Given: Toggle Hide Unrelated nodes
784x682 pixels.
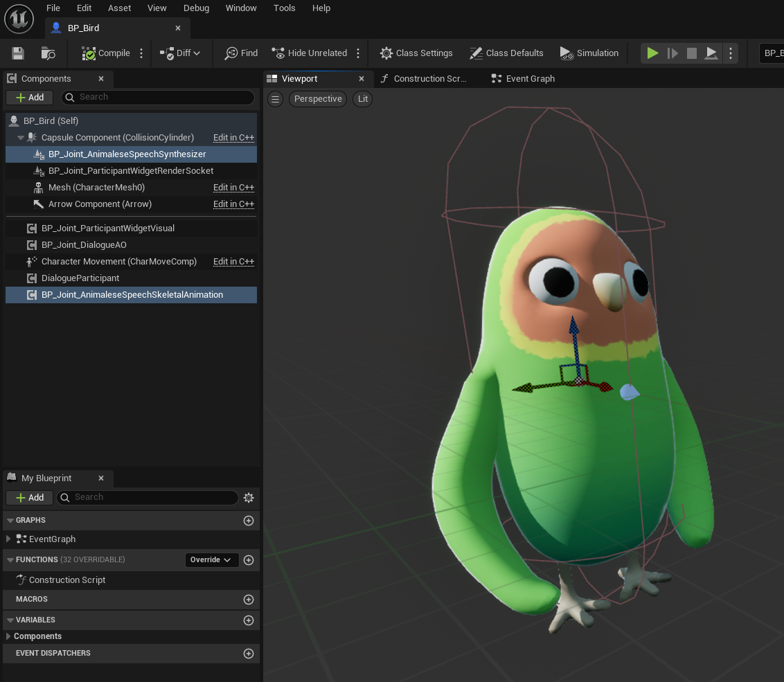Looking at the screenshot, I should (310, 53).
